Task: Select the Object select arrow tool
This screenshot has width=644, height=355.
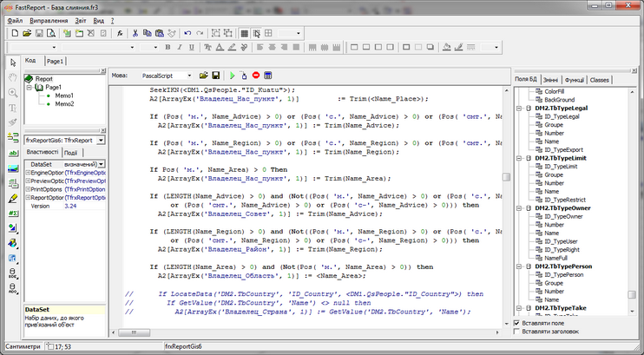Action: 13,62
